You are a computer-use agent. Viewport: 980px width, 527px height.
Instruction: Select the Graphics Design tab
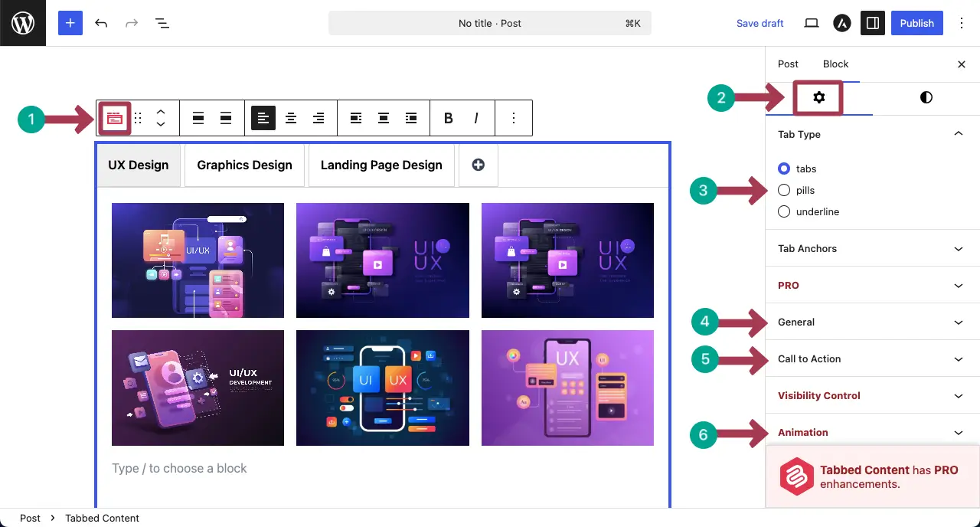[244, 165]
